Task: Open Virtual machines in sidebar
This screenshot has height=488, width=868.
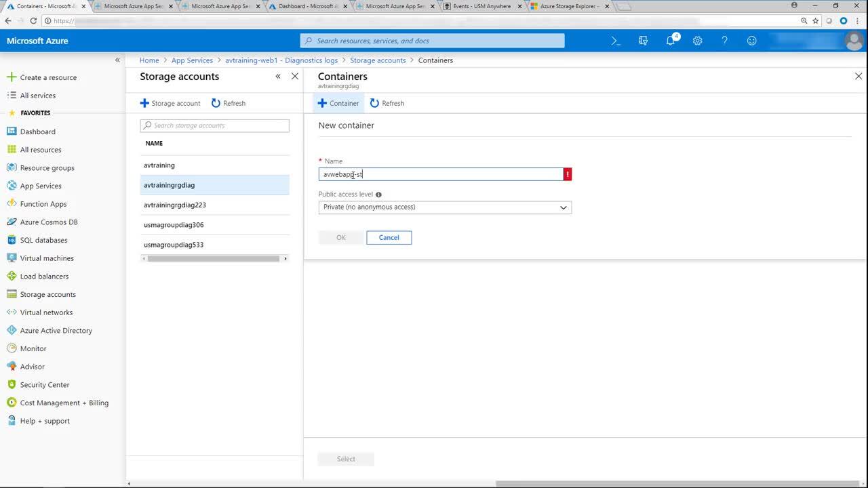Action: (47, 258)
